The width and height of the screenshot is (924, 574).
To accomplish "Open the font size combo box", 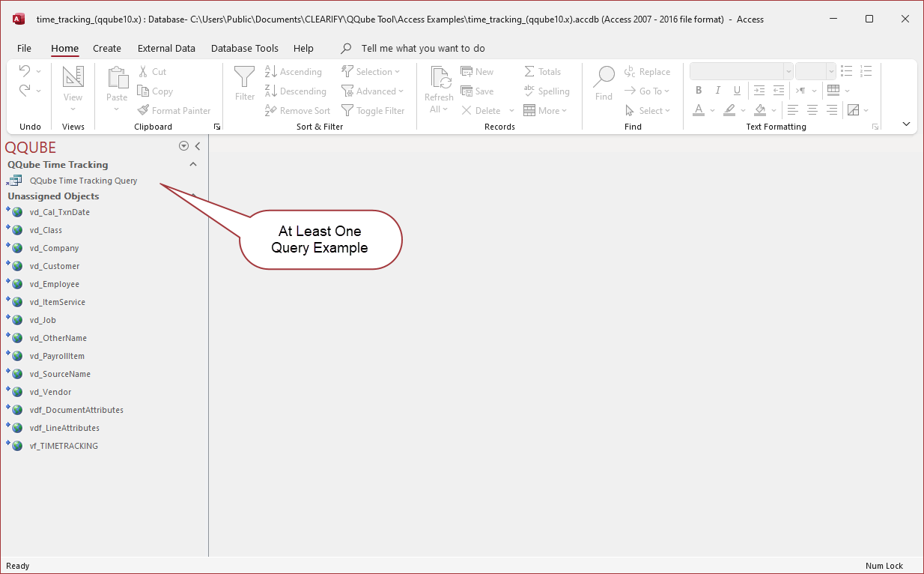I will tap(815, 71).
